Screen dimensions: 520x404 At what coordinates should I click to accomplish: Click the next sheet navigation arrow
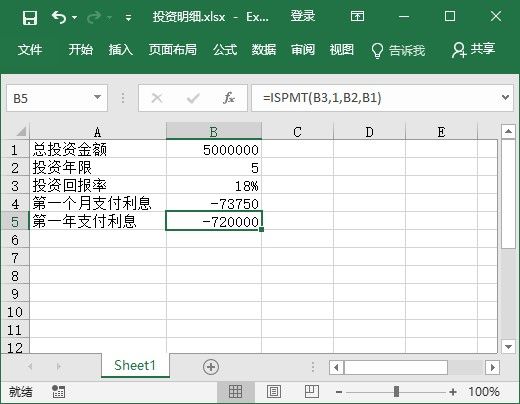point(59,367)
